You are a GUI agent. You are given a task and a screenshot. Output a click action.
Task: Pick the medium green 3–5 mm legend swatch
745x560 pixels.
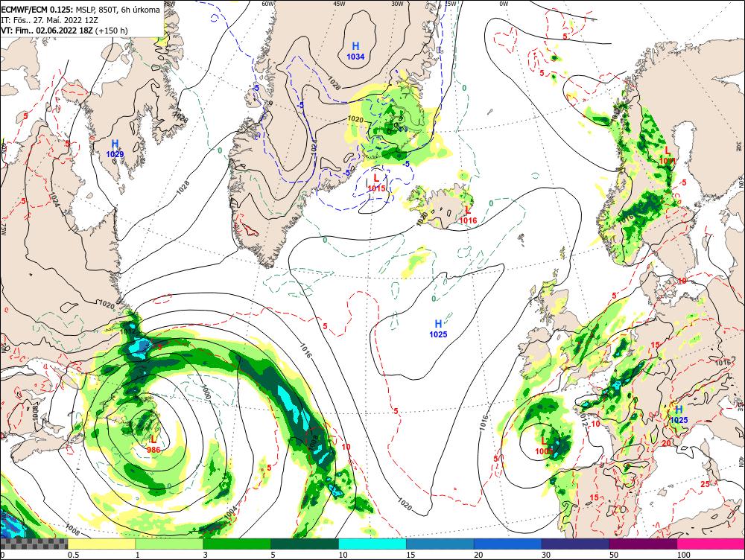237,544
